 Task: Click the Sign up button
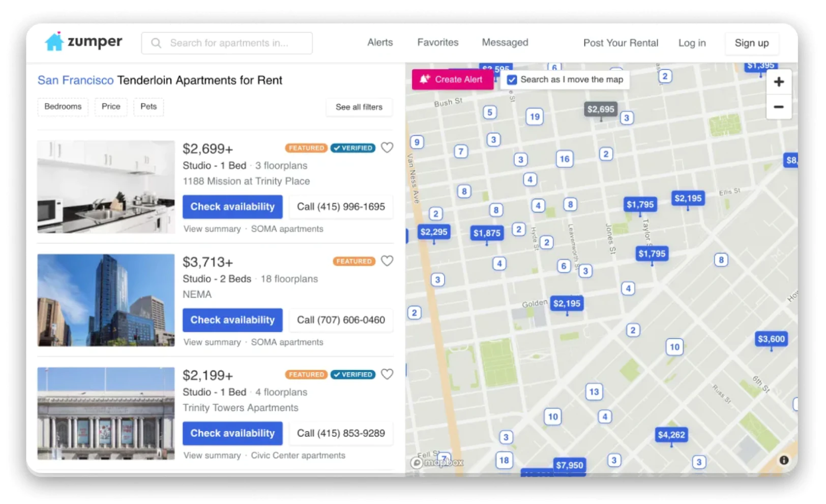pyautogui.click(x=752, y=43)
